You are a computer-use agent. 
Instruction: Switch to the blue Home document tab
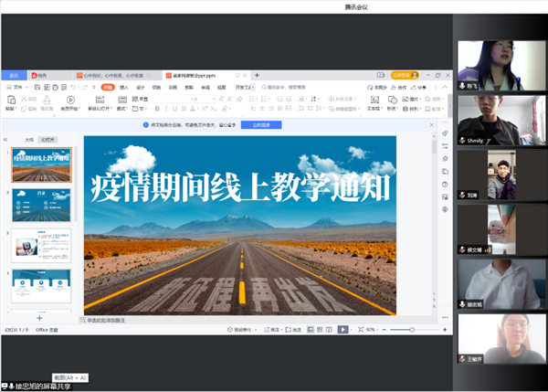coord(14,75)
